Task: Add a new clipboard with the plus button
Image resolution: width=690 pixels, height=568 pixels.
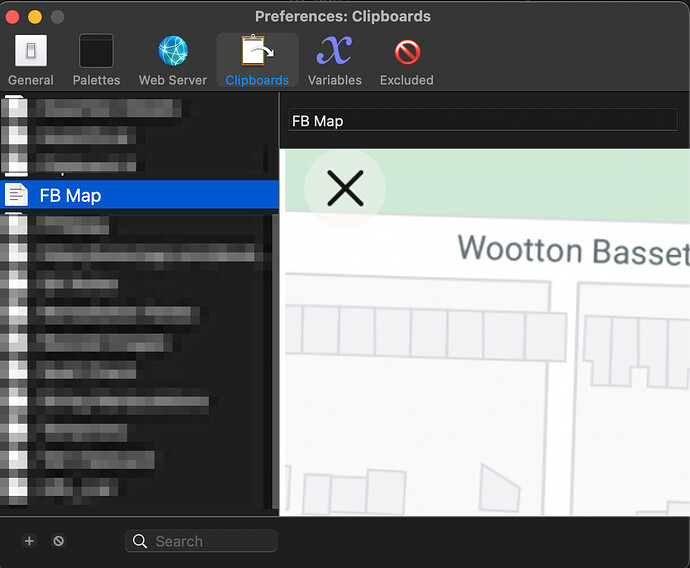Action: click(x=29, y=541)
